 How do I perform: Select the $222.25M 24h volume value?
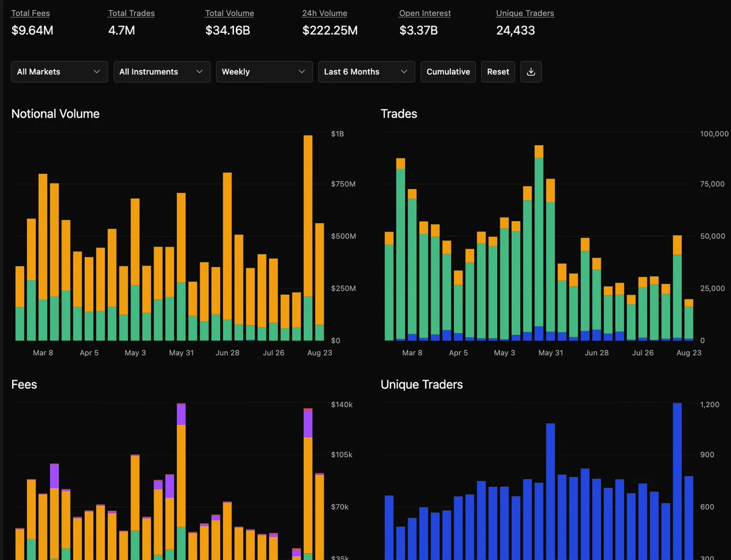330,30
